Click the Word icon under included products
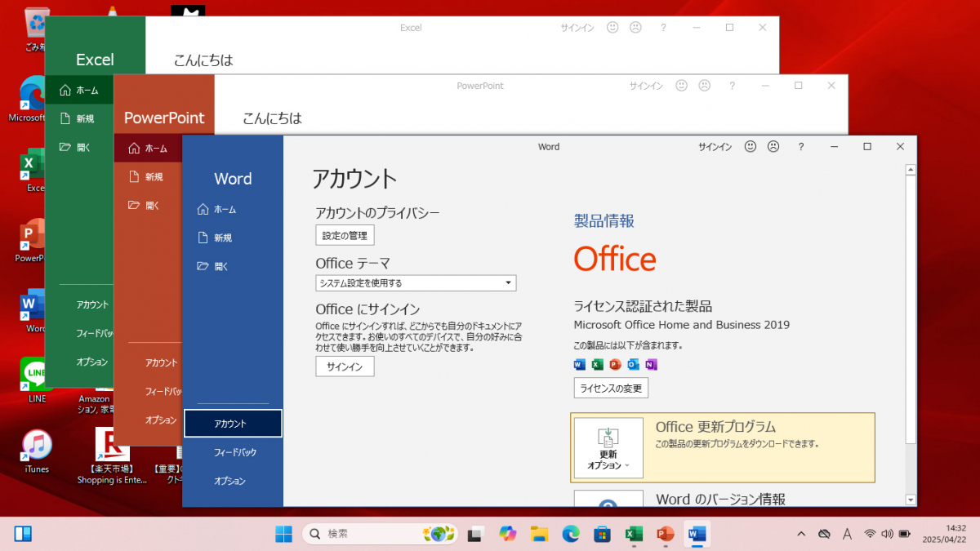 point(580,364)
